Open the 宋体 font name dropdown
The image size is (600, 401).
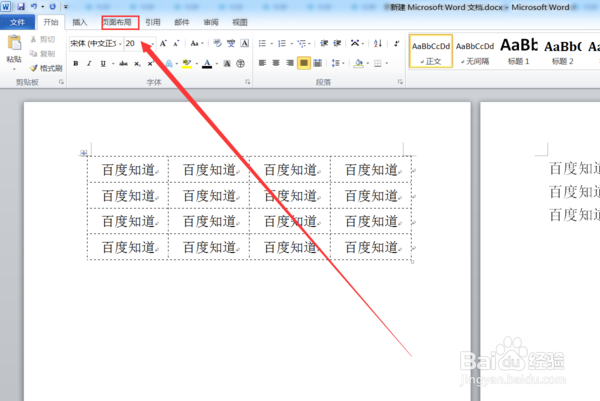click(120, 44)
